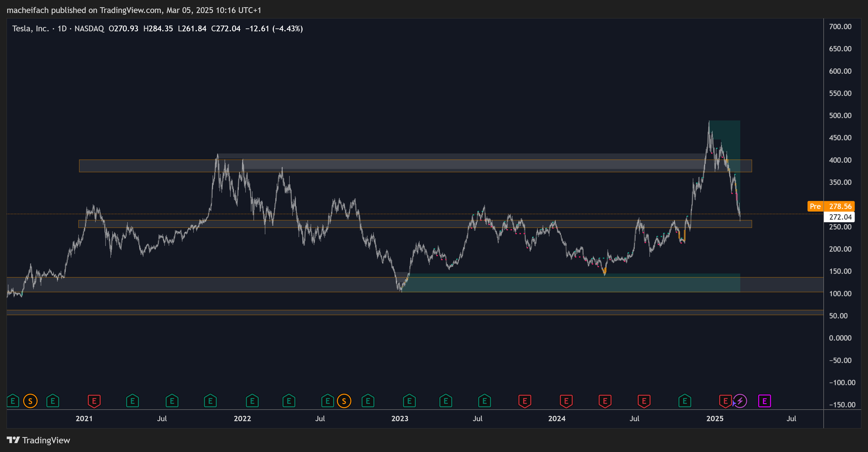Image resolution: width=868 pixels, height=452 pixels.
Task: Click the 700.00 price axis label
Action: pyautogui.click(x=840, y=27)
